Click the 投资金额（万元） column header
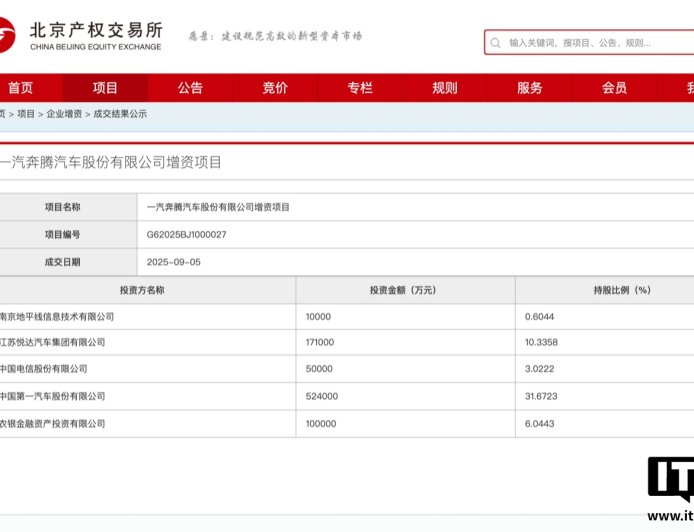The height and width of the screenshot is (532, 694). click(x=403, y=290)
